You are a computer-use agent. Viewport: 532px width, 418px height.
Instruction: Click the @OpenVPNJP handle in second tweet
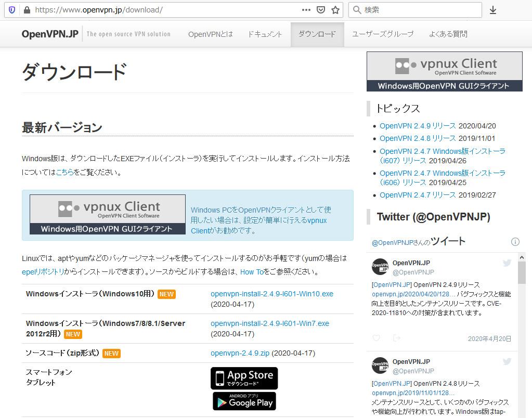pyautogui.click(x=413, y=371)
